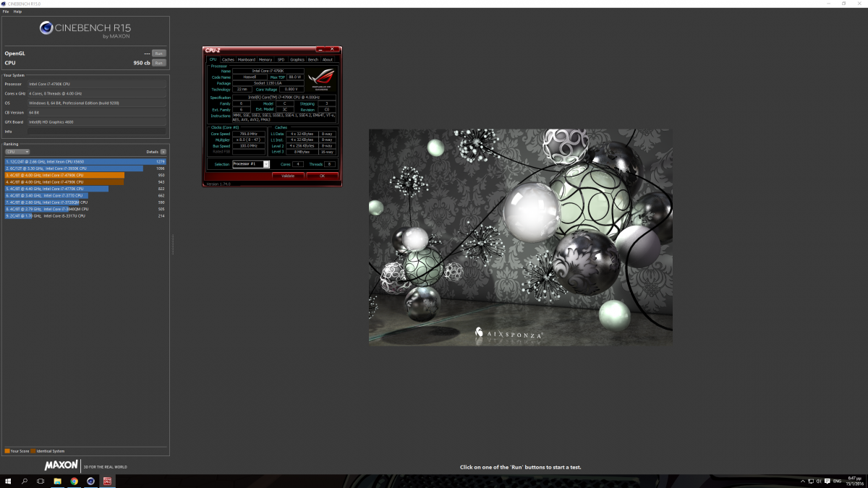Open the Windows Start menu
This screenshot has height=488, width=868.
tap(9, 481)
